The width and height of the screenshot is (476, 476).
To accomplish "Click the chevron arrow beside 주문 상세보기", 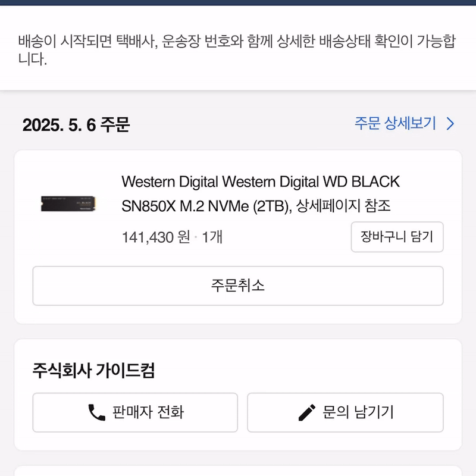I will coord(450,124).
